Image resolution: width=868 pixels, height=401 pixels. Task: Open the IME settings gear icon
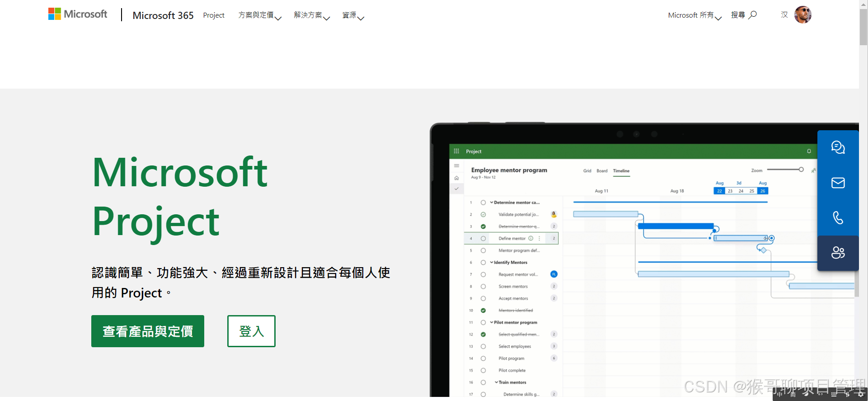pos(861,394)
